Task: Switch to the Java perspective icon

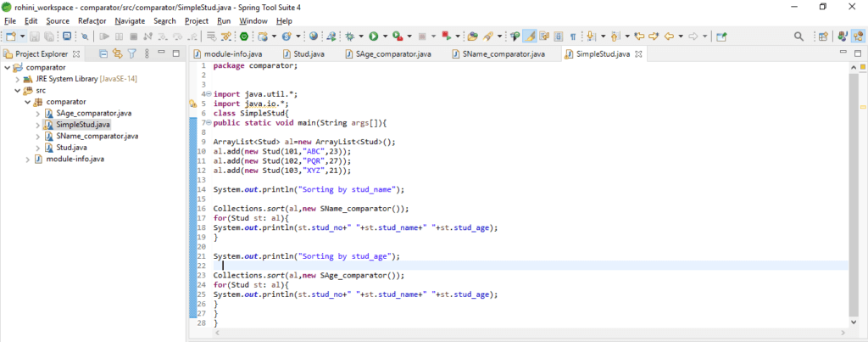Action: pyautogui.click(x=843, y=36)
